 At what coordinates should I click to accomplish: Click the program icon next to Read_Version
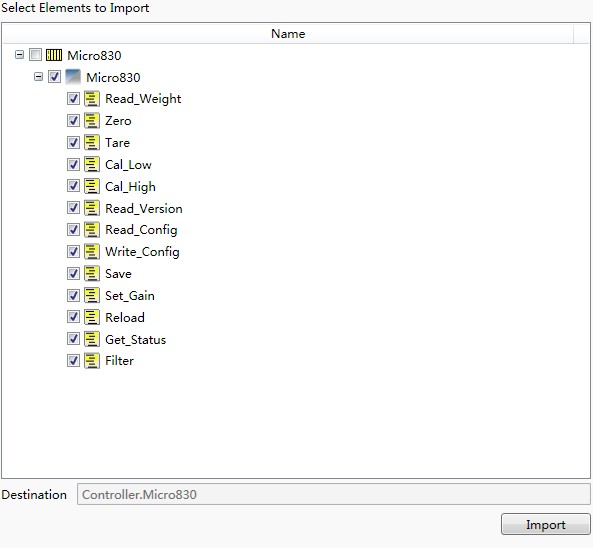coord(92,208)
